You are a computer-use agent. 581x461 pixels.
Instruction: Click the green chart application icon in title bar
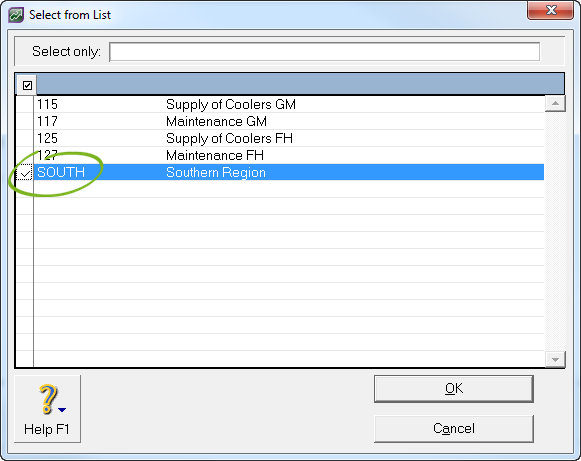[x=16, y=15]
